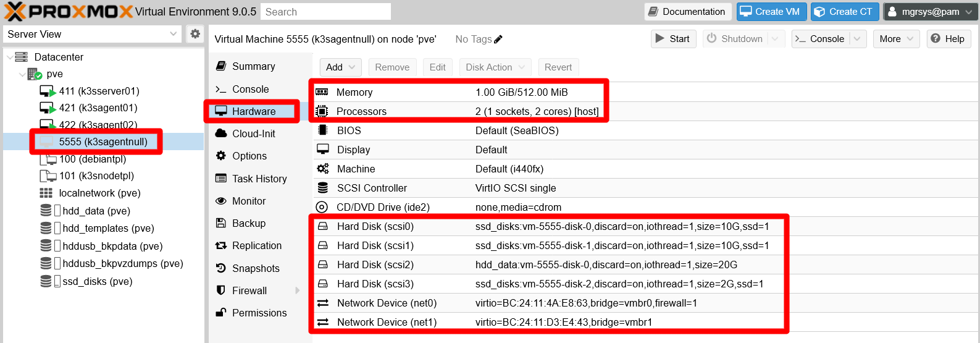Click the Revert button
The image size is (980, 343).
pyautogui.click(x=558, y=67)
